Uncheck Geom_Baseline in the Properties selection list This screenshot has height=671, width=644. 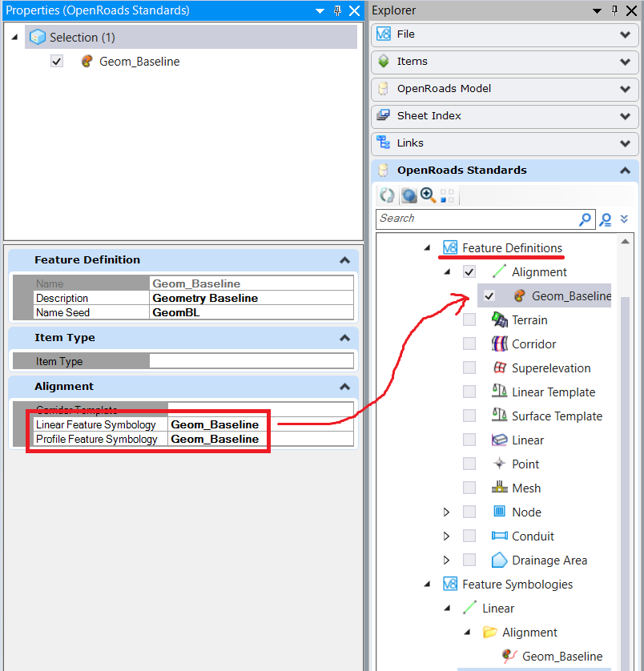coord(57,61)
